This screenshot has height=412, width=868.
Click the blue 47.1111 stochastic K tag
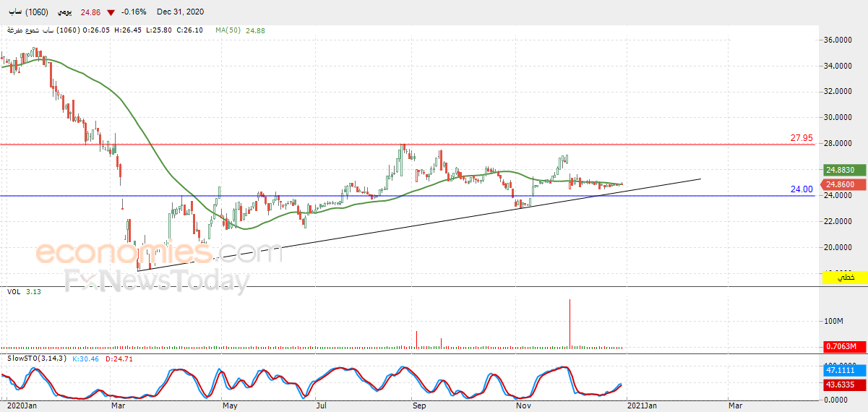tap(843, 369)
